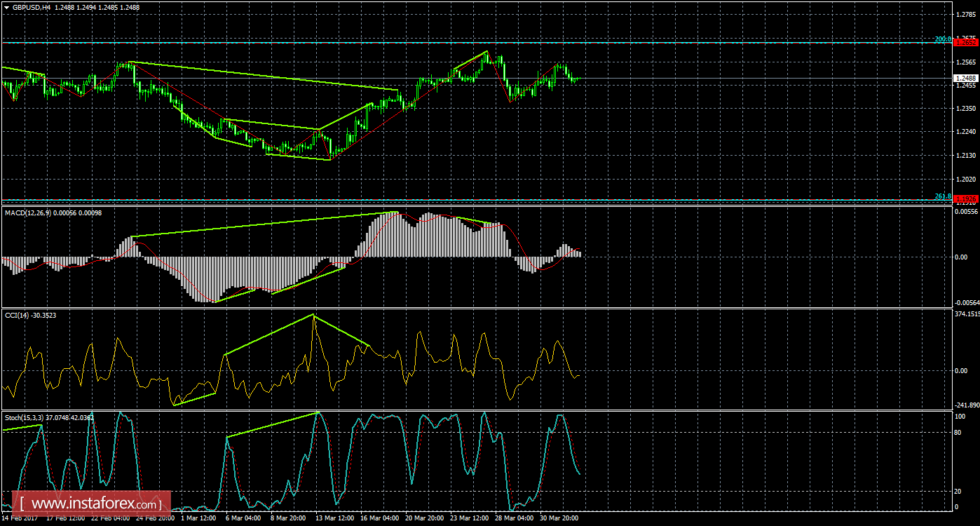The height and width of the screenshot is (526, 980).
Task: Click the 6 Mar 04:00 time label
Action: tap(244, 518)
